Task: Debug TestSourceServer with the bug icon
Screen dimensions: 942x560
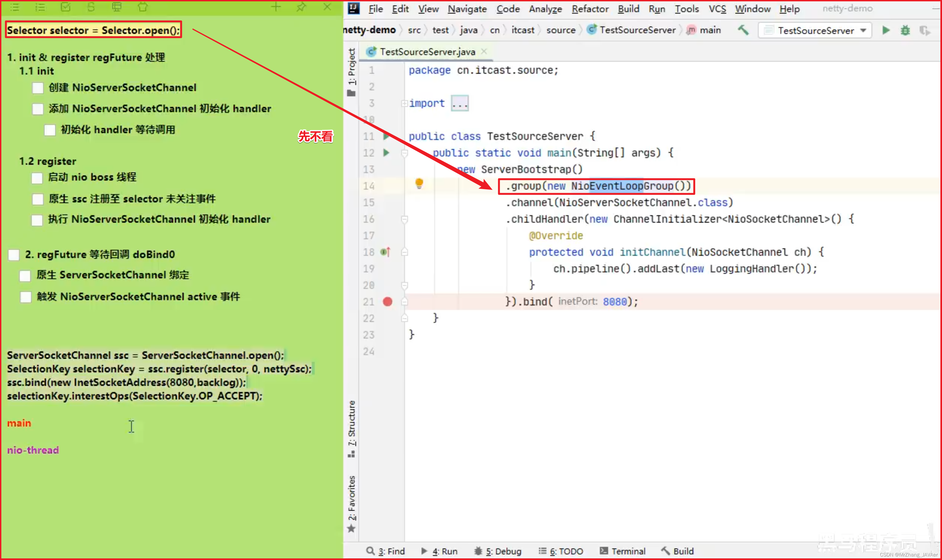Action: click(905, 30)
